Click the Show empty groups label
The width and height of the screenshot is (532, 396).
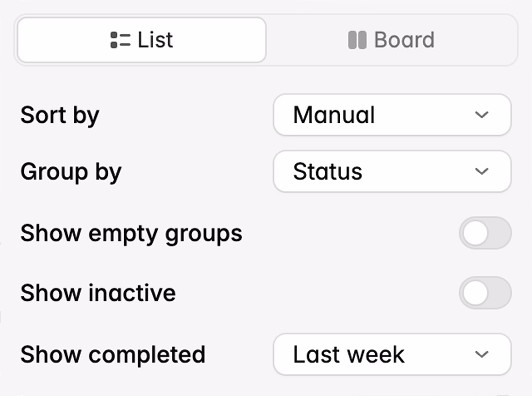pos(131,233)
